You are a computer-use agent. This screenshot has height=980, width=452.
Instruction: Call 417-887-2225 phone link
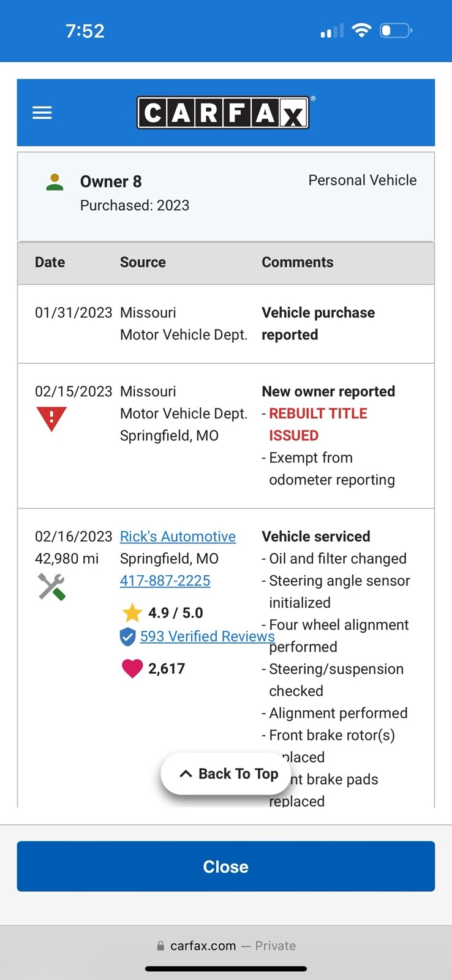coord(165,581)
